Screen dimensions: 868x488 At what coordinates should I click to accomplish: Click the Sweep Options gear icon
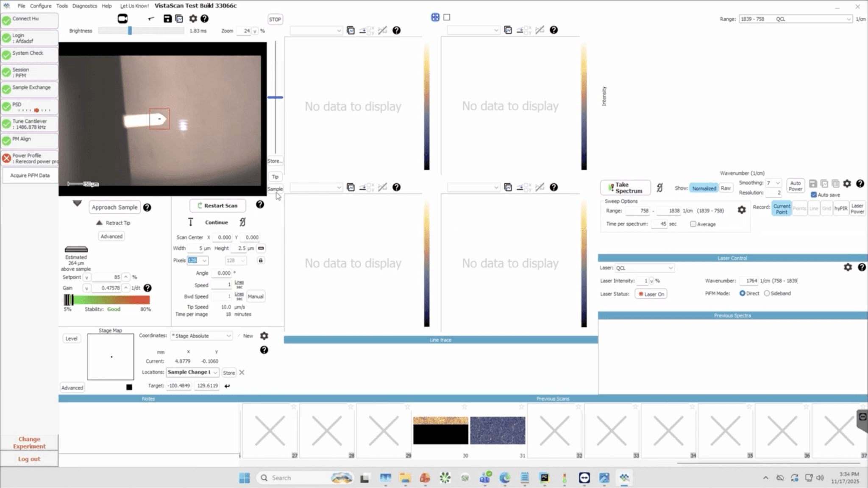pyautogui.click(x=741, y=210)
